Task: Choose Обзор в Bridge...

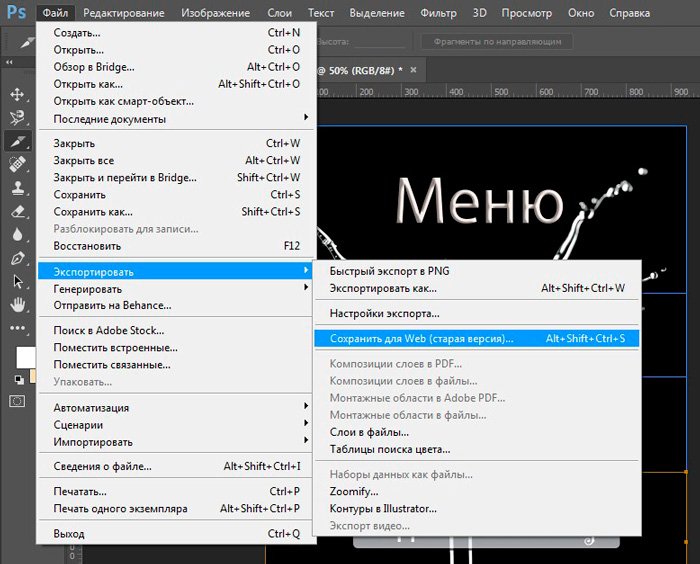Action: tap(177, 67)
